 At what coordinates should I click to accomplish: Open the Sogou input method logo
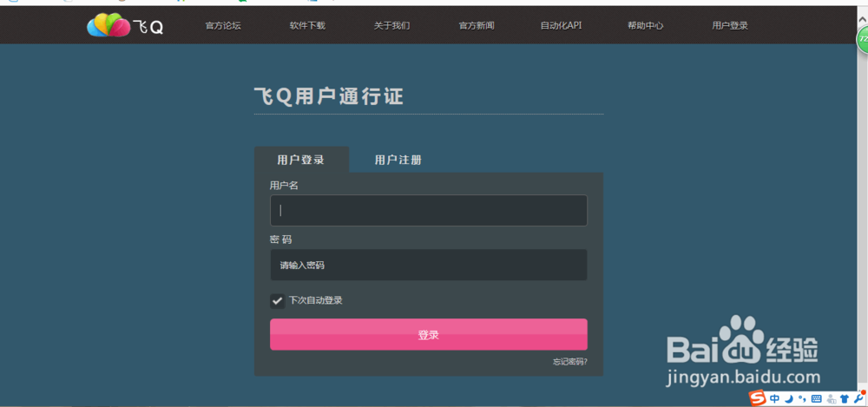tap(757, 398)
